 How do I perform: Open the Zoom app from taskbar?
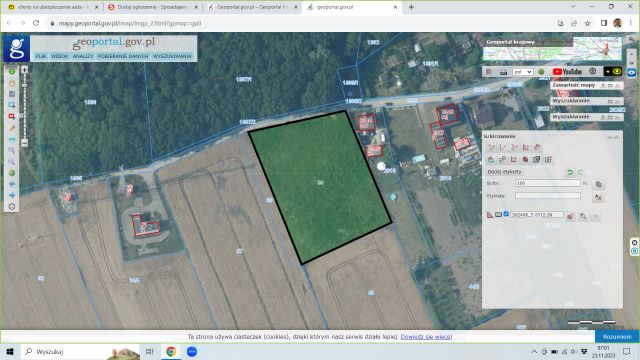pos(192,351)
